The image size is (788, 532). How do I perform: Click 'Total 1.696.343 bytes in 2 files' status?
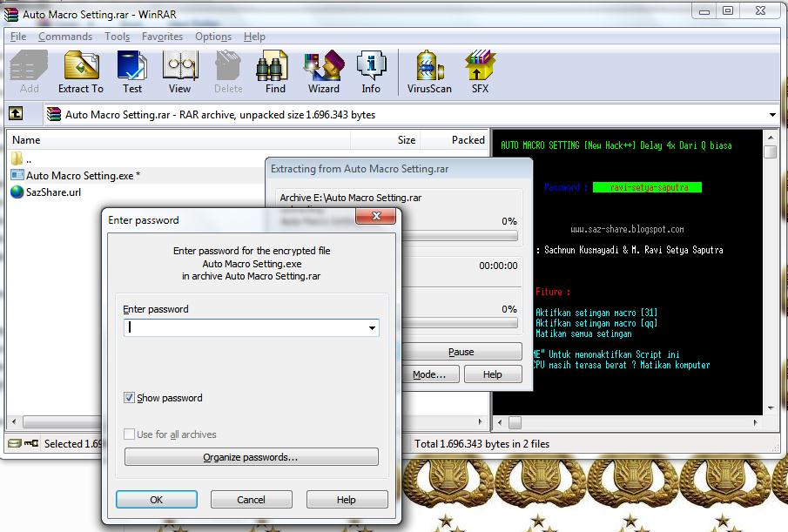tap(482, 443)
